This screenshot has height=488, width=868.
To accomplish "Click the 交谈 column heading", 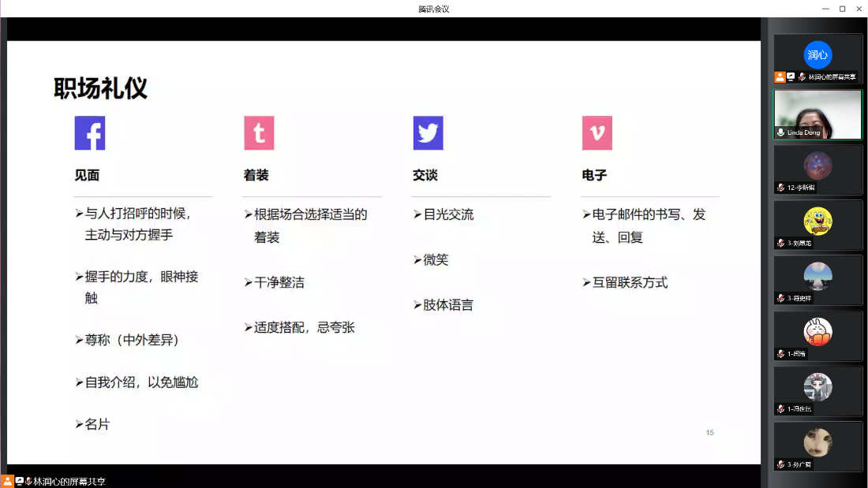I will pos(425,175).
